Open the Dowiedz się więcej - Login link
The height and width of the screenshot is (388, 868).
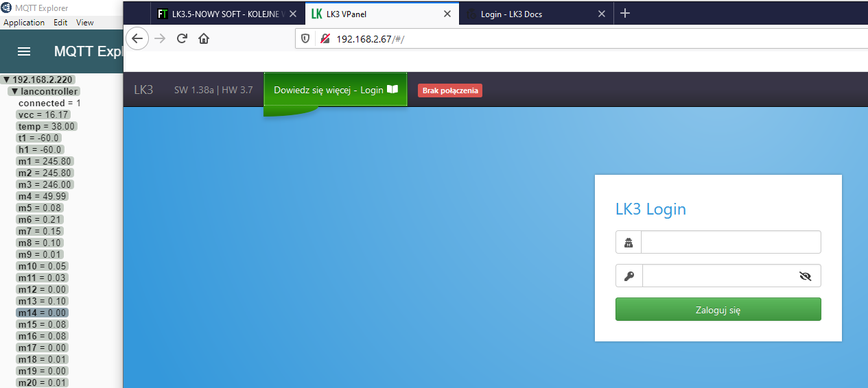pos(335,90)
